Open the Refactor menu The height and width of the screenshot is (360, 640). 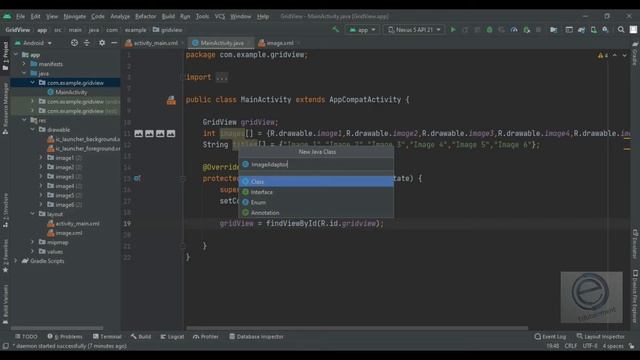146,16
